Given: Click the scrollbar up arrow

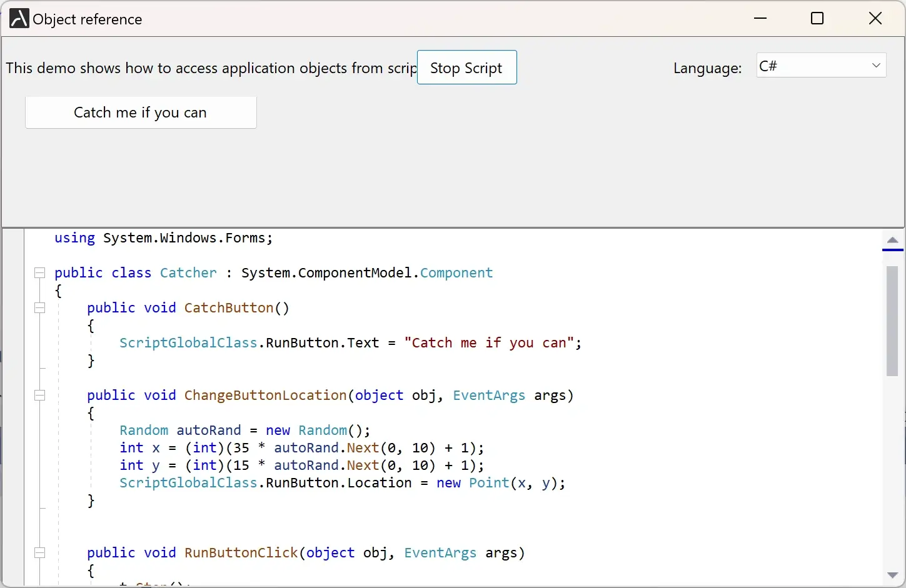Looking at the screenshot, I should (x=892, y=241).
